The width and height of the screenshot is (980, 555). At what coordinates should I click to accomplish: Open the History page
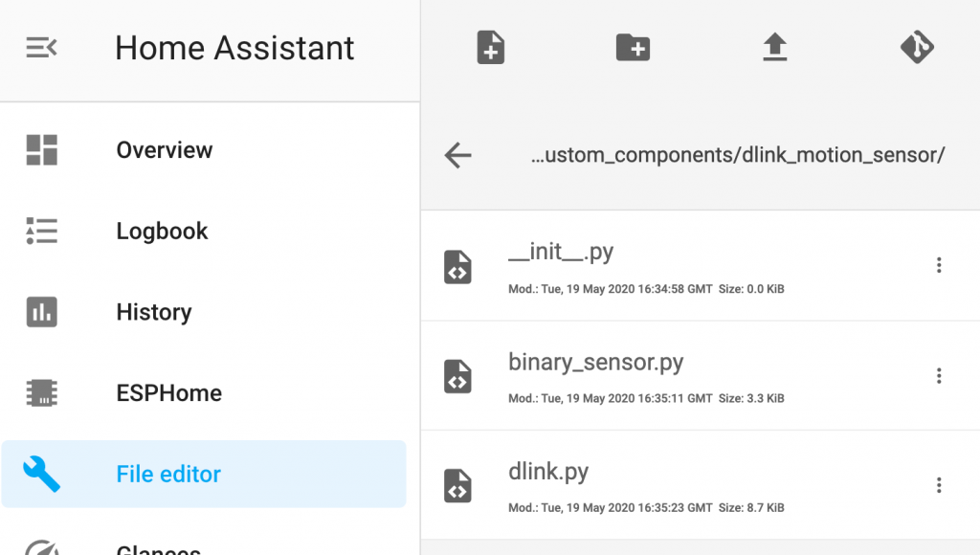coord(153,312)
